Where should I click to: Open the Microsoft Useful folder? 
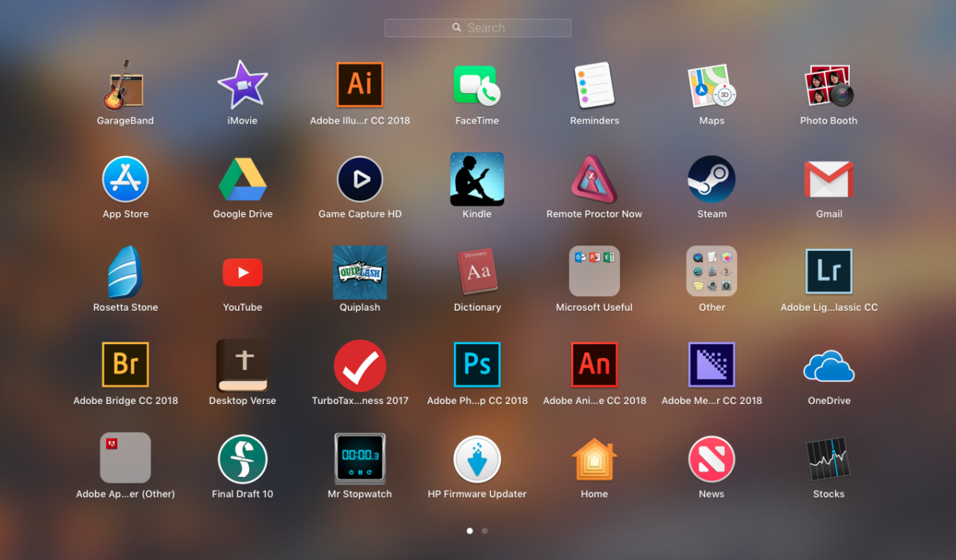click(594, 271)
